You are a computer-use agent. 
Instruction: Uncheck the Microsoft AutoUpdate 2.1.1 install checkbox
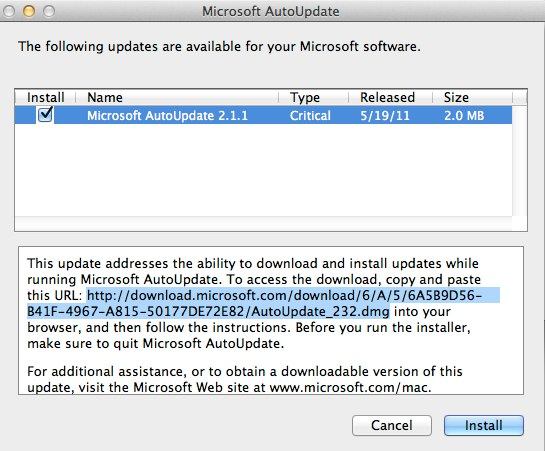pyautogui.click(x=45, y=115)
